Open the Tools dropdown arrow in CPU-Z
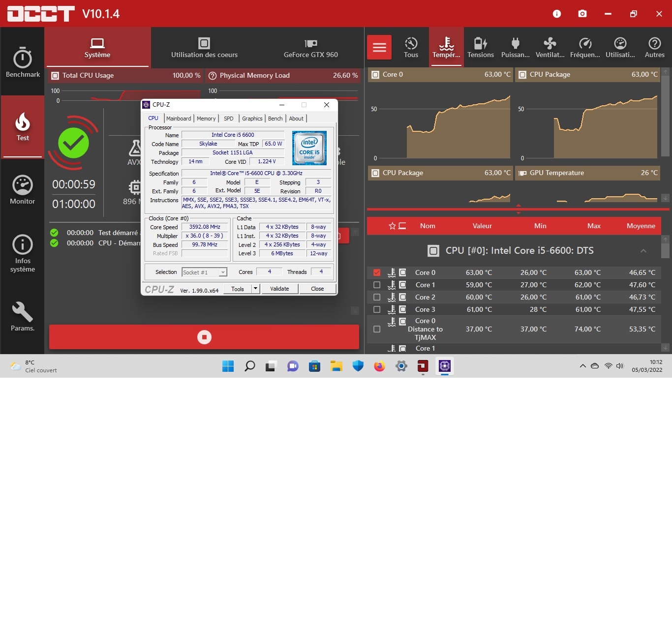 [255, 289]
